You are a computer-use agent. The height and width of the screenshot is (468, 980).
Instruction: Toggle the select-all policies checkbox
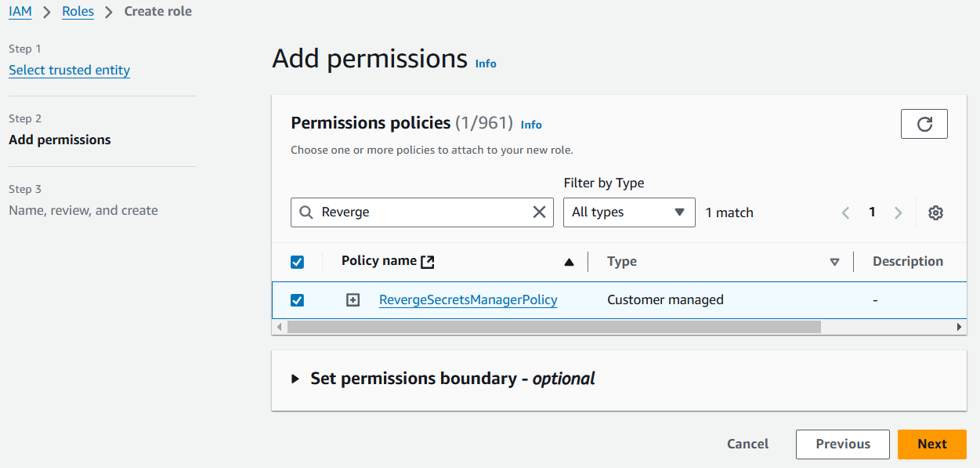click(x=297, y=262)
